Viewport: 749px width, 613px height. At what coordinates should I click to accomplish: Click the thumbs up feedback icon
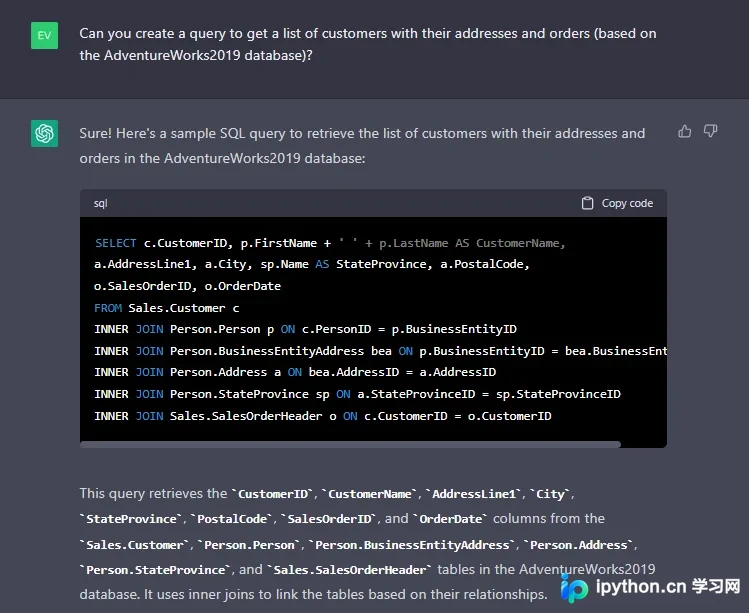[685, 131]
